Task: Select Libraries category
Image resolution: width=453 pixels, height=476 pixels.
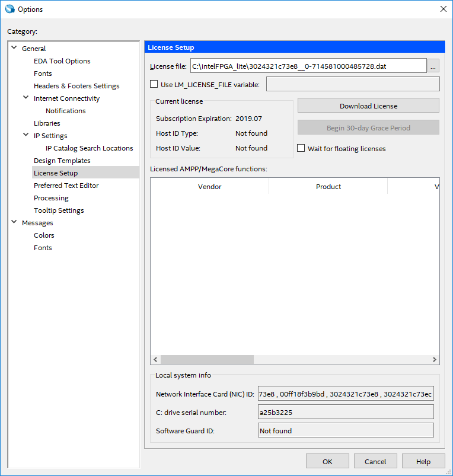Action: tap(47, 123)
